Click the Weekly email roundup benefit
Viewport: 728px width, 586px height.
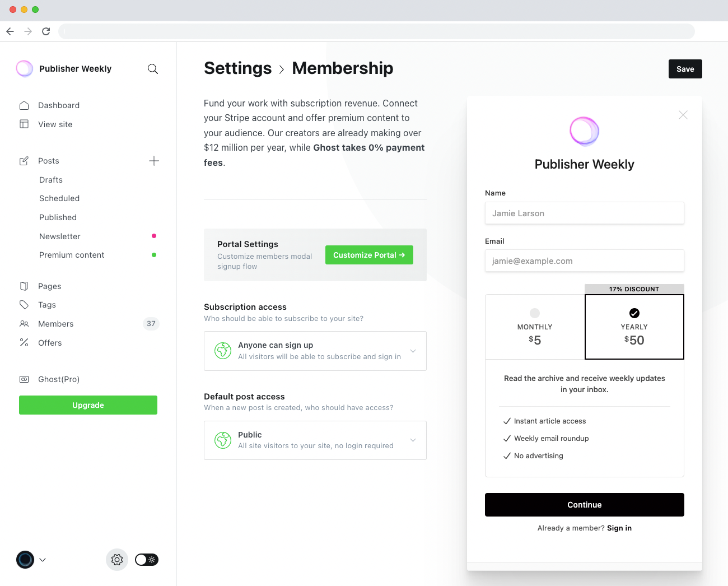546,438
